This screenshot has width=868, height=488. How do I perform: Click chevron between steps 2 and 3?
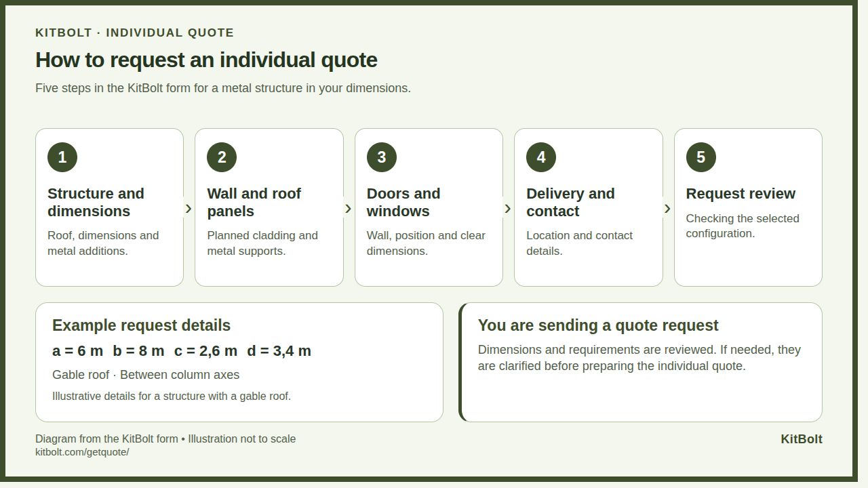pyautogui.click(x=349, y=209)
